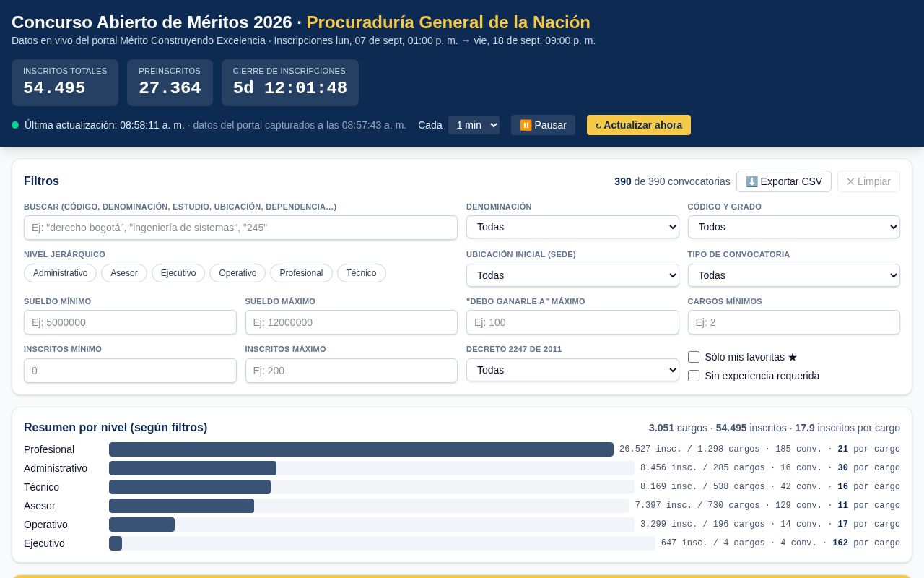Click 'Última actualización: 08:58:11 a. m.' text
Image resolution: width=924 pixels, height=578 pixels.
point(105,125)
